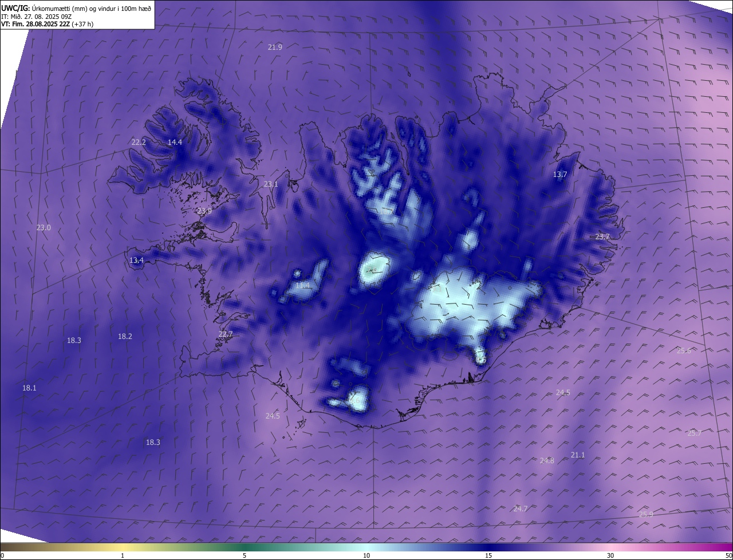Click the 5 tick on the color scale
The width and height of the screenshot is (733, 560).
pos(245,555)
